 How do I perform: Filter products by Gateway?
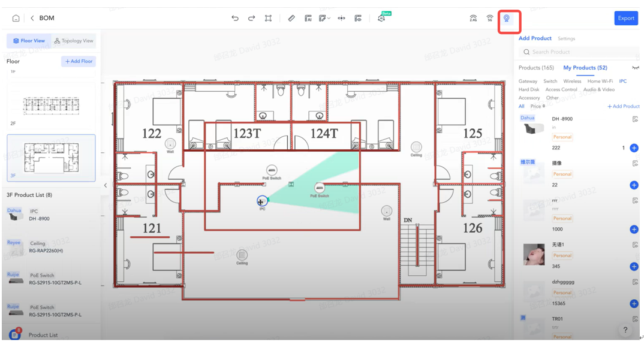click(x=528, y=82)
